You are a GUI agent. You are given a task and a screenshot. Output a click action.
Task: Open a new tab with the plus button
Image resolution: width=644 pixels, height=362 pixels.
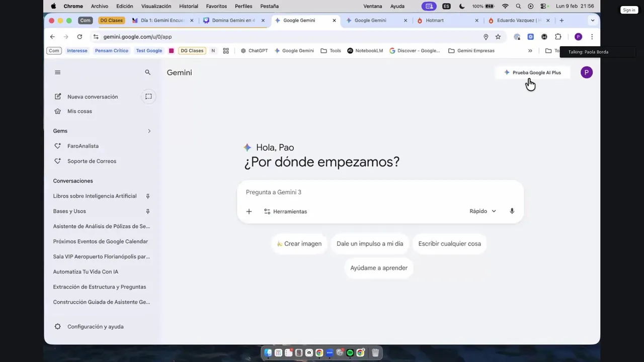coord(561,21)
